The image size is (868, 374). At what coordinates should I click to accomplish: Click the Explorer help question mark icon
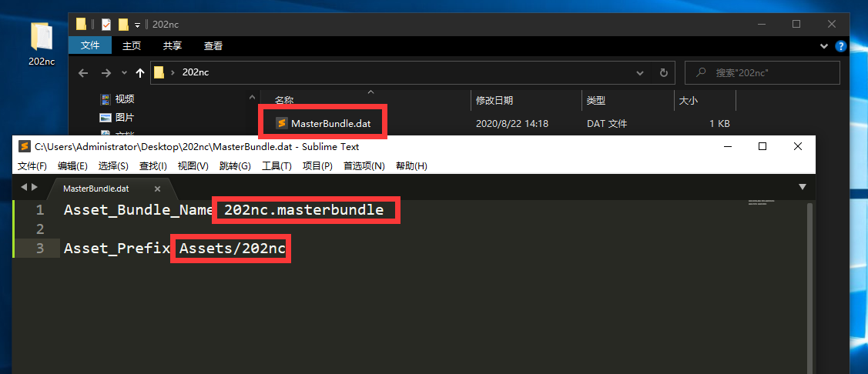point(840,46)
